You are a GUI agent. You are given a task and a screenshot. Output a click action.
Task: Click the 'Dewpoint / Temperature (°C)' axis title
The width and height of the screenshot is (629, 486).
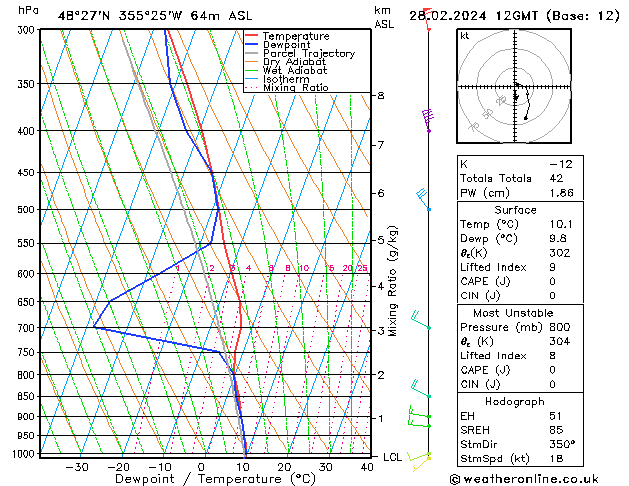click(x=215, y=479)
